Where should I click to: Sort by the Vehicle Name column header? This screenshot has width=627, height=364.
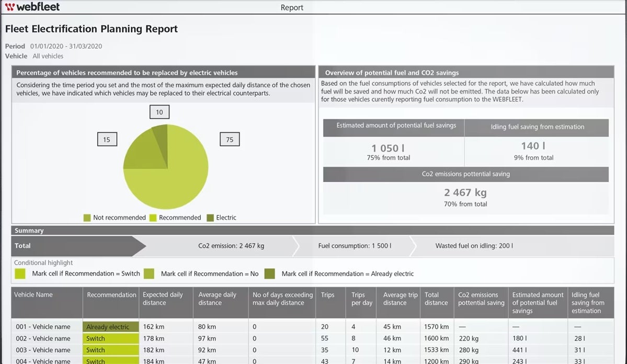coord(33,295)
